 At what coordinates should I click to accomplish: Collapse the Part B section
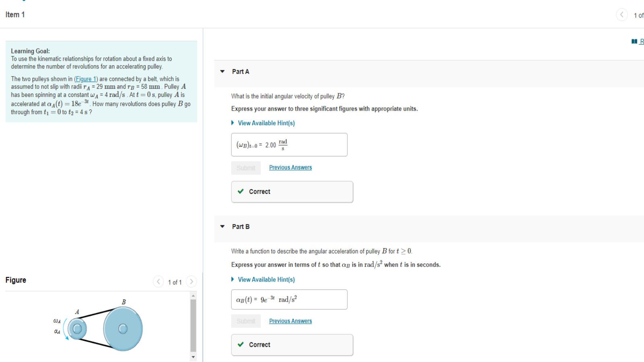click(x=222, y=226)
